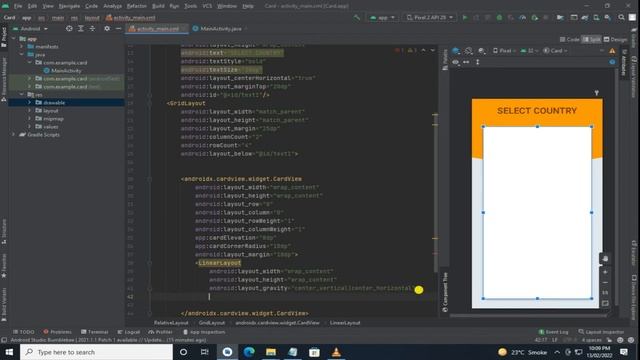Click the Orientation for Preview icon
This screenshot has width=640, height=360.
[x=469, y=51]
